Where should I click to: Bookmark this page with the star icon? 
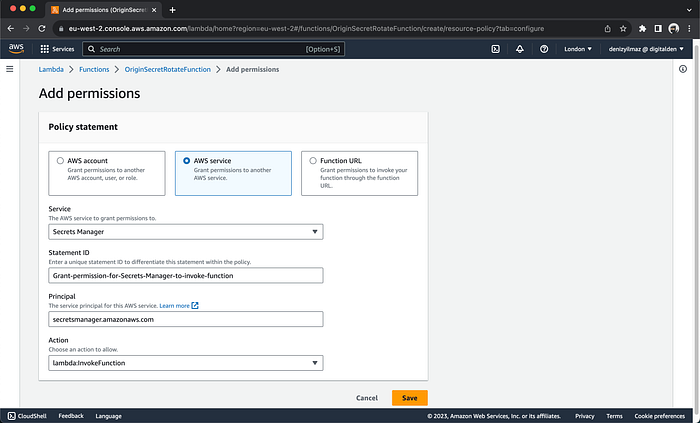623,29
